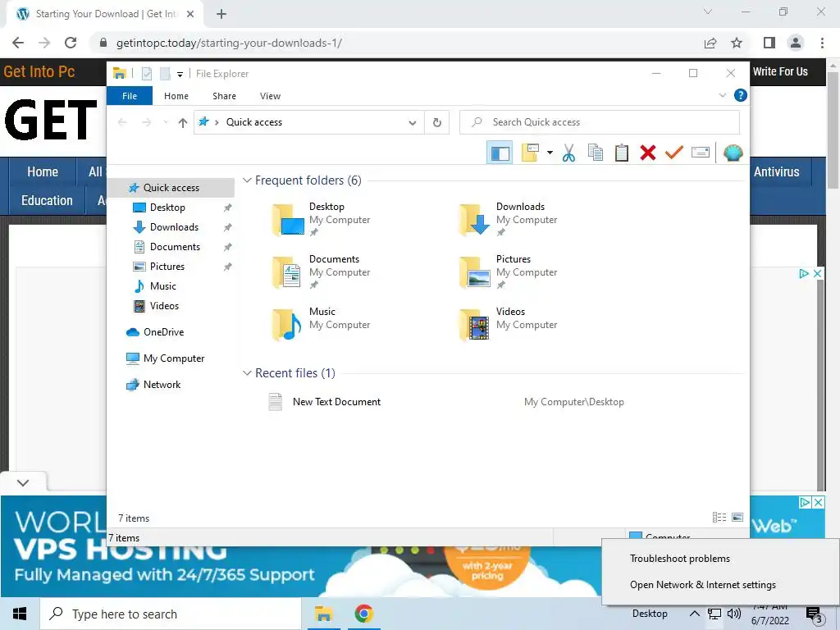Click the Up one level arrow
Viewport: 840px width, 630px height.
tap(183, 123)
